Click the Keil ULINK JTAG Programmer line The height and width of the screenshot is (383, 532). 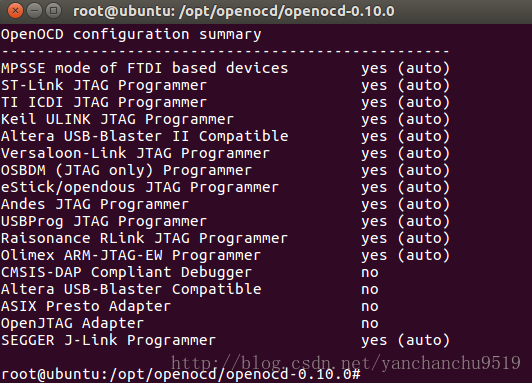226,119
